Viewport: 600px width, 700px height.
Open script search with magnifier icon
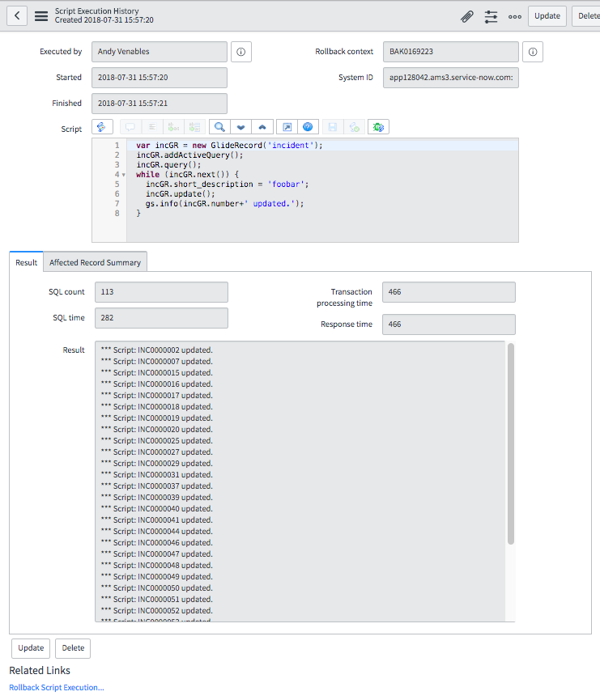click(219, 127)
